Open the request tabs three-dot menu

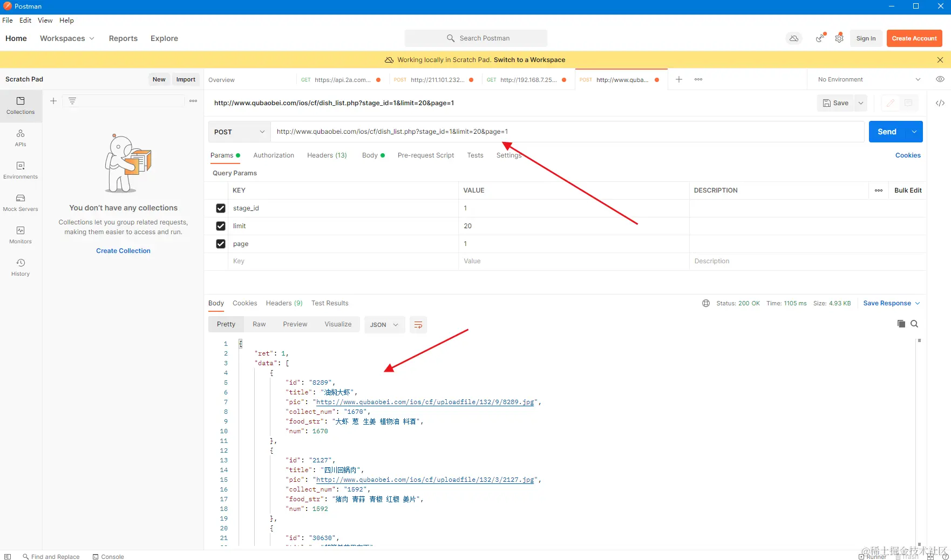coord(698,79)
